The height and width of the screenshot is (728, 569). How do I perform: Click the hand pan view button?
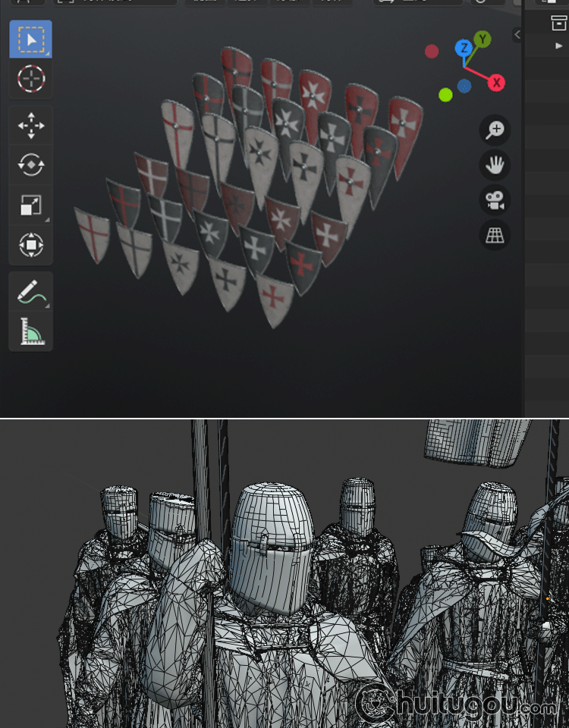click(x=495, y=165)
